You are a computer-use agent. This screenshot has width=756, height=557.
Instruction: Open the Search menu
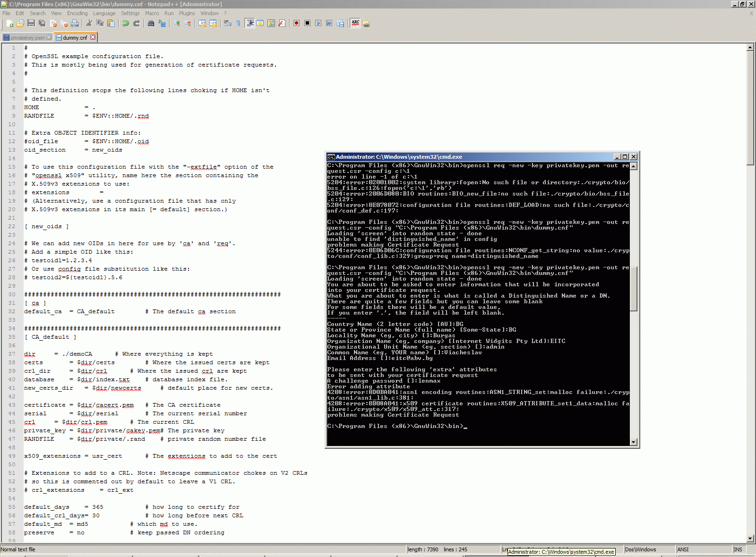point(38,13)
